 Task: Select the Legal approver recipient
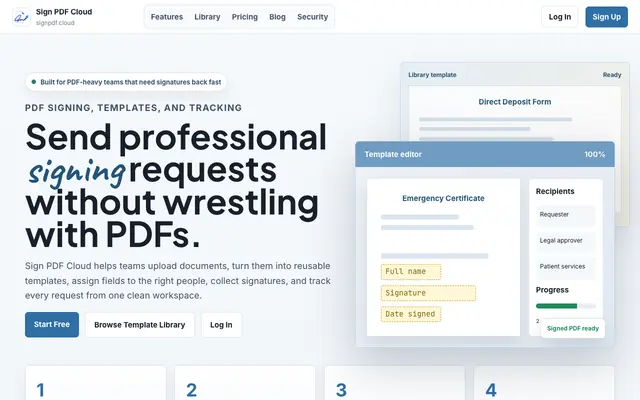tap(565, 241)
